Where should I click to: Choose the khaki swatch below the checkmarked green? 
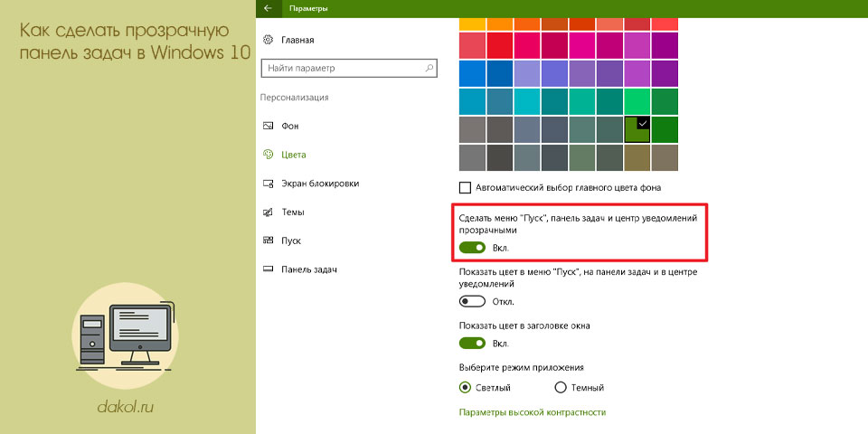click(x=637, y=157)
